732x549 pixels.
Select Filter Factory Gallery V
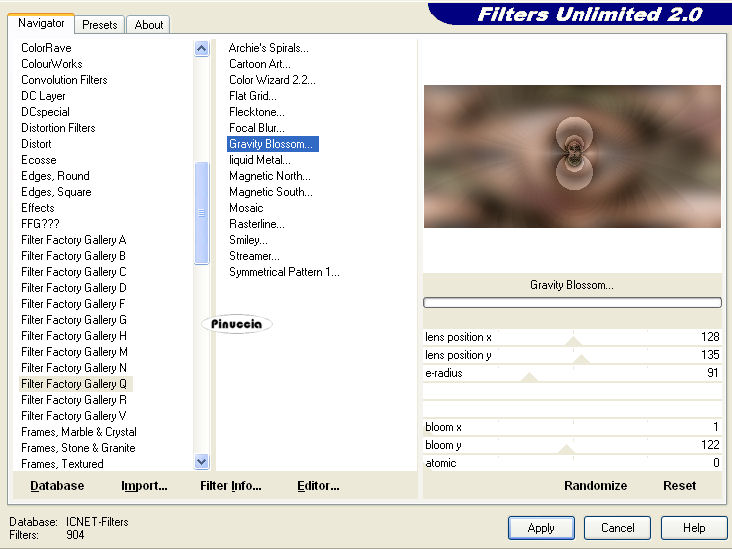click(x=74, y=416)
